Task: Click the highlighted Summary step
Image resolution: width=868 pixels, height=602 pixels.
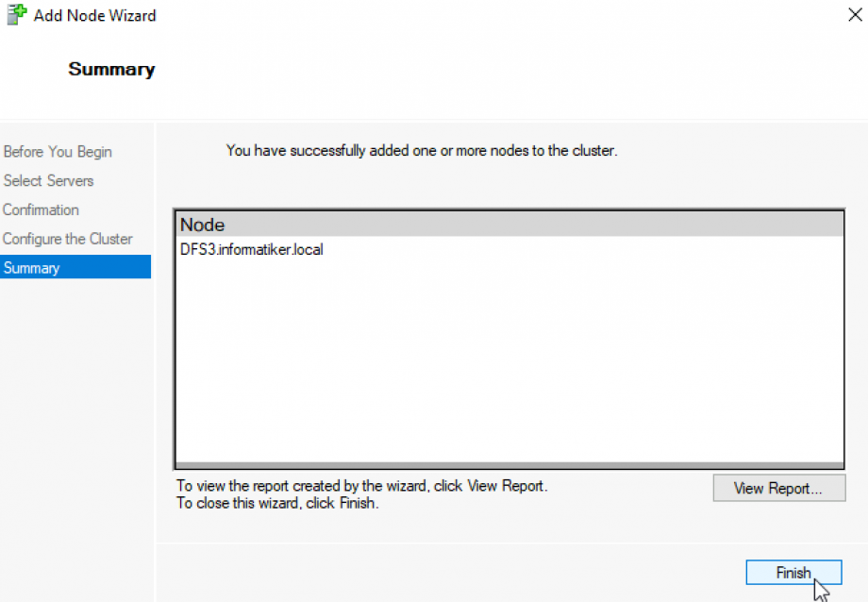Action: click(x=31, y=268)
